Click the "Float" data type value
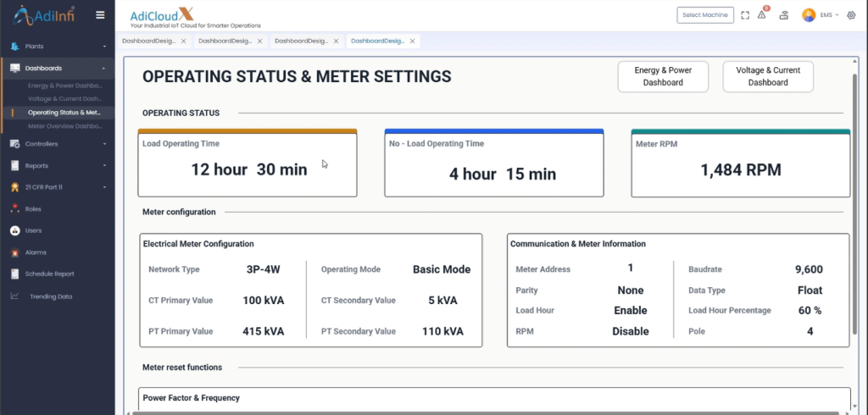868x415 pixels. pyautogui.click(x=810, y=290)
